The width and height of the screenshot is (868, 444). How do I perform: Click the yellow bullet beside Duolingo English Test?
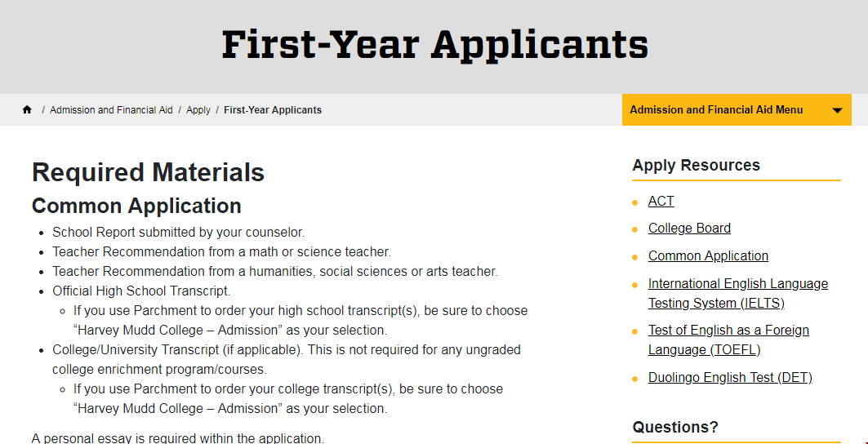pyautogui.click(x=635, y=379)
